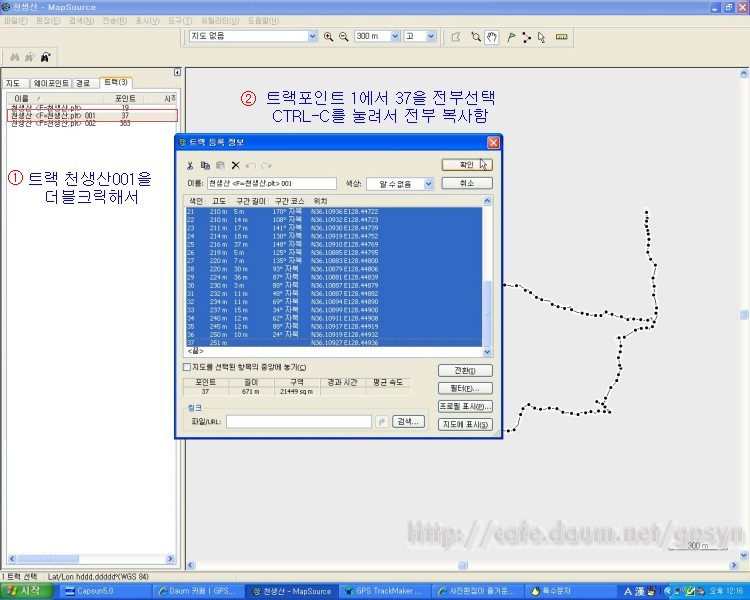
Task: Open the 검색(N) menu
Action: pos(81,21)
